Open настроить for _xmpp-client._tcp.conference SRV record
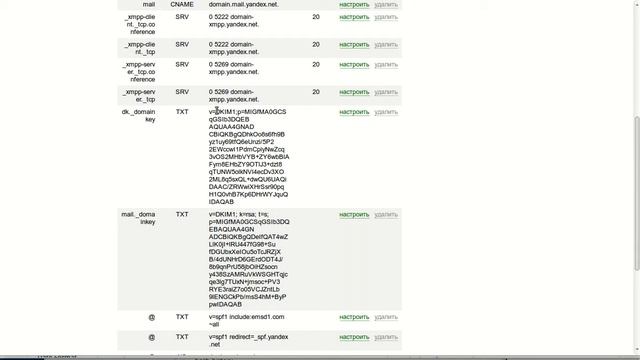This screenshot has width=640, height=360. 354,17
